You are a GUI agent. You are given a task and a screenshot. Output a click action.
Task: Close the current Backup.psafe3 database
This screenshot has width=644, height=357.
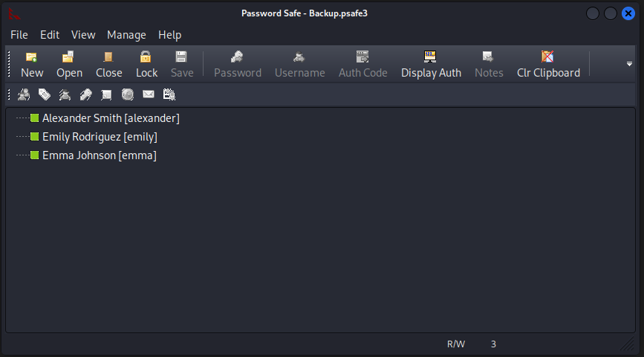(x=109, y=65)
